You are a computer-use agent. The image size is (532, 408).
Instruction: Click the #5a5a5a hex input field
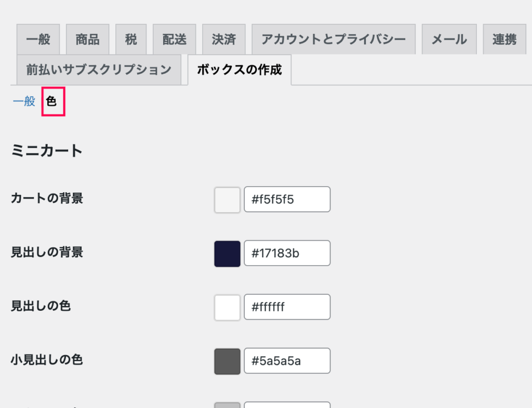click(287, 361)
